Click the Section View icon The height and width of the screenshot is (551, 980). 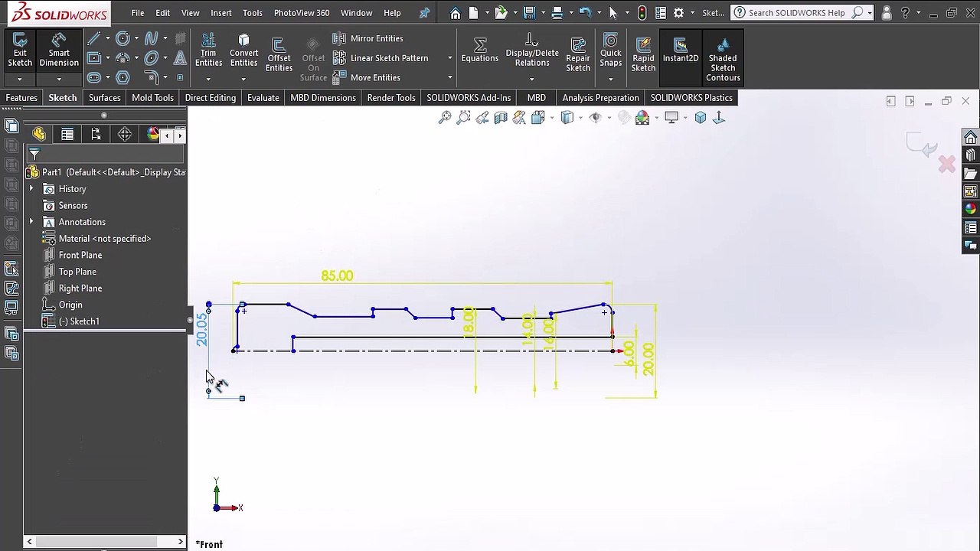(x=501, y=118)
